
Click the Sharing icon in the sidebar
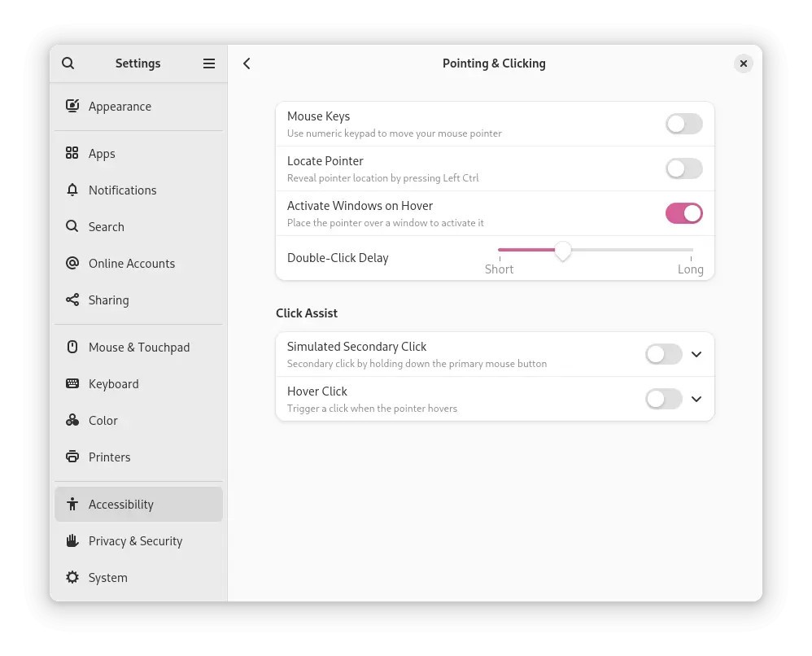72,300
